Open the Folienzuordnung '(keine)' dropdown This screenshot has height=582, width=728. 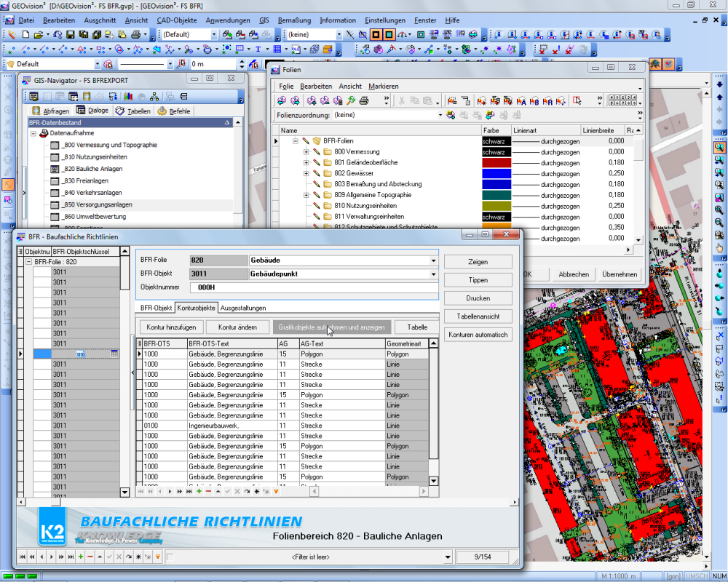(440, 115)
